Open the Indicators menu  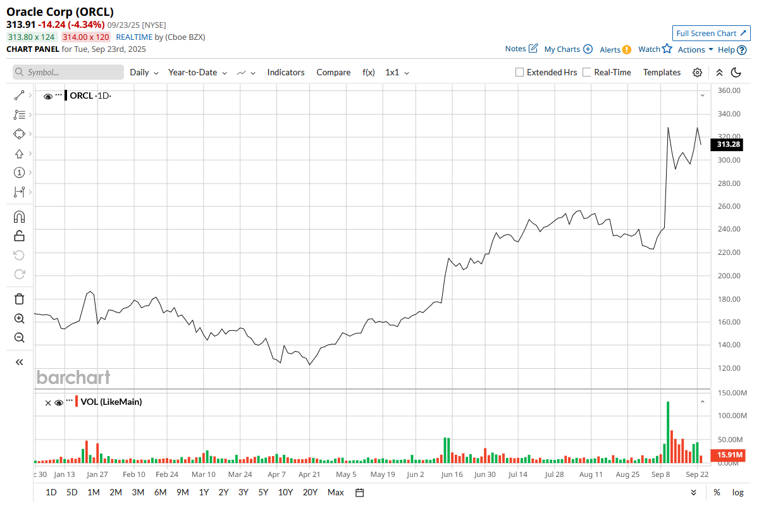[286, 72]
